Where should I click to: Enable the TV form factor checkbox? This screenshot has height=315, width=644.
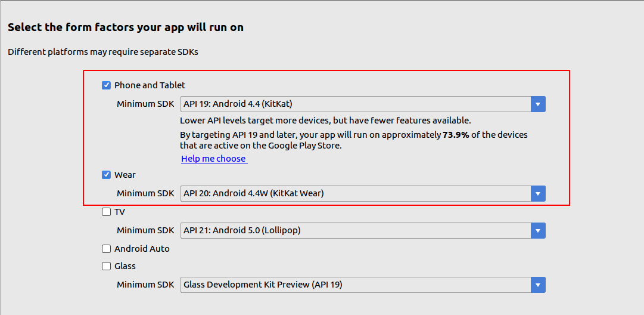107,212
